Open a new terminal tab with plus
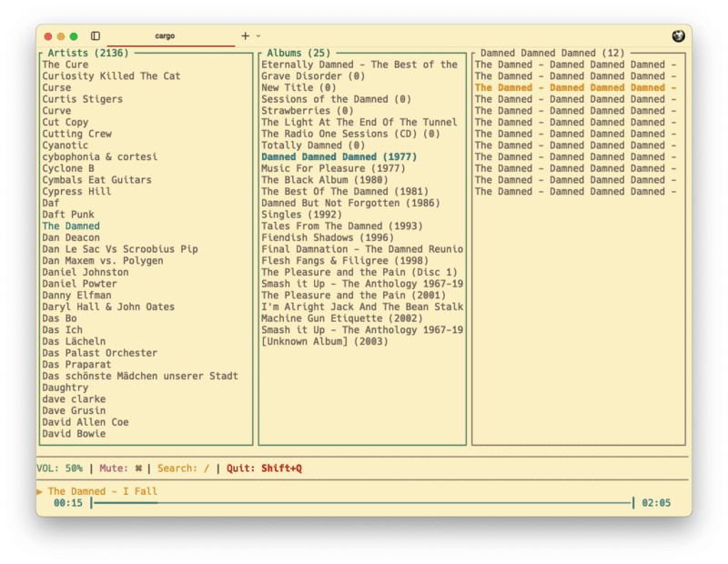 coord(245,35)
